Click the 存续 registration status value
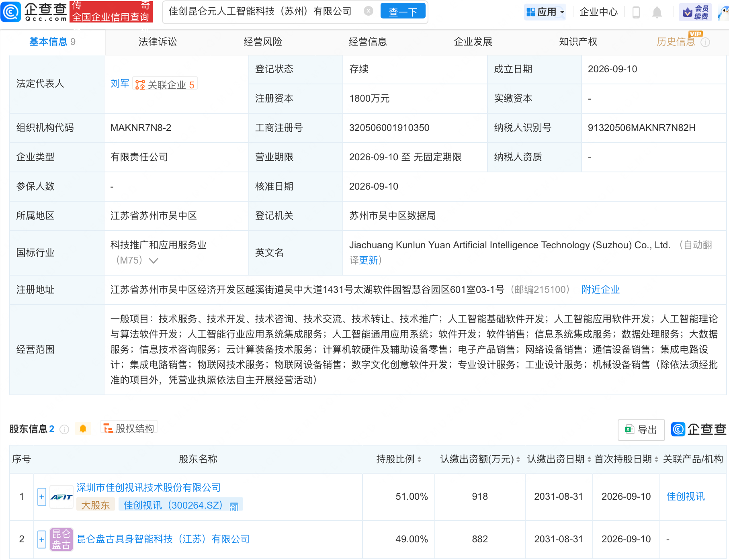729x560 pixels. click(x=359, y=69)
